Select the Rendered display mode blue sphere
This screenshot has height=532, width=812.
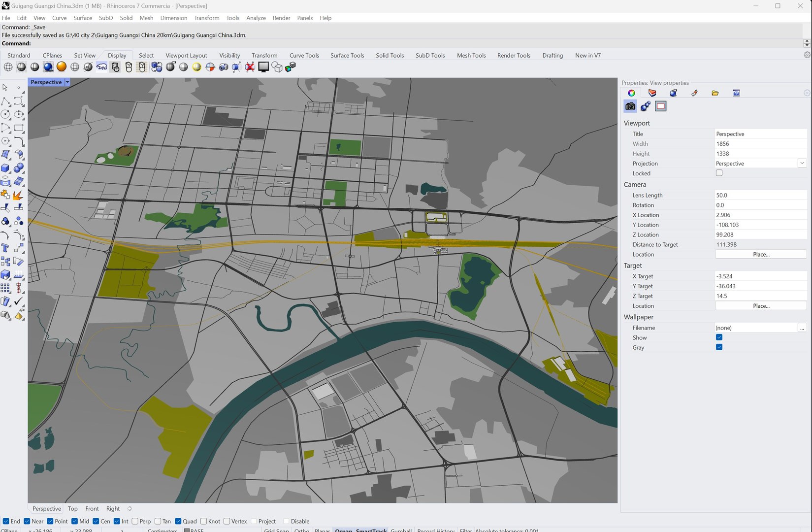[x=48, y=67]
